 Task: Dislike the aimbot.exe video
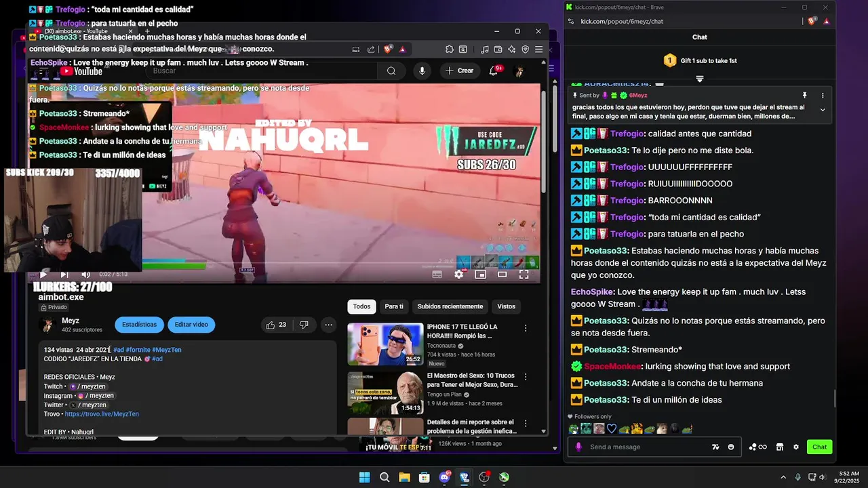(x=304, y=325)
